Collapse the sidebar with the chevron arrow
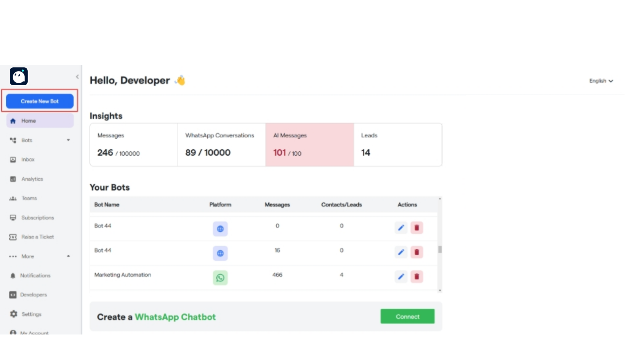The width and height of the screenshot is (629, 364). click(x=77, y=77)
